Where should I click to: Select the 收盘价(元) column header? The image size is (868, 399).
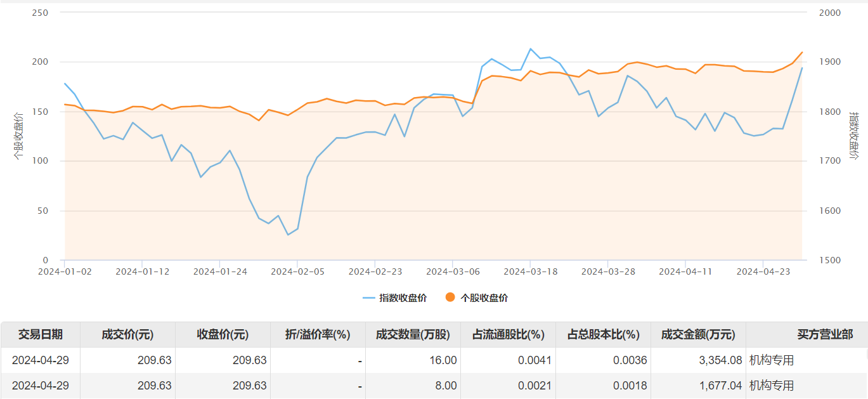coord(223,334)
